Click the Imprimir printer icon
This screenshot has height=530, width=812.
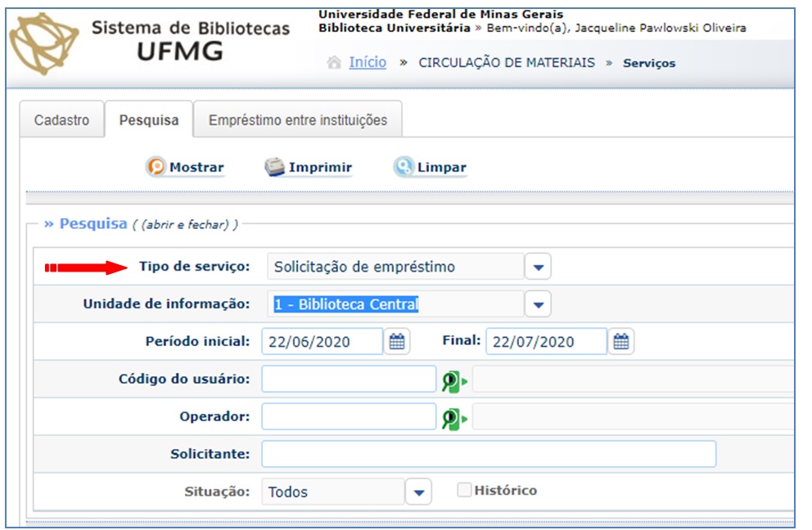(274, 167)
